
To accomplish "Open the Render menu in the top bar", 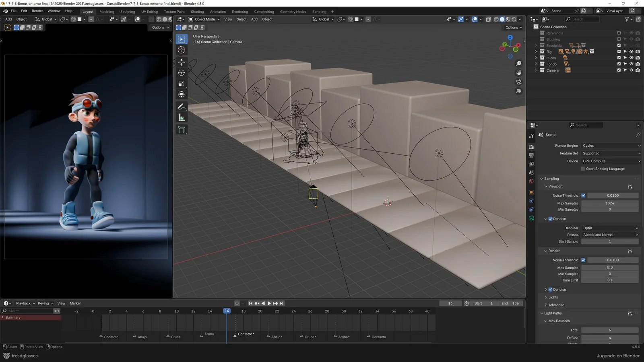I will [x=37, y=11].
